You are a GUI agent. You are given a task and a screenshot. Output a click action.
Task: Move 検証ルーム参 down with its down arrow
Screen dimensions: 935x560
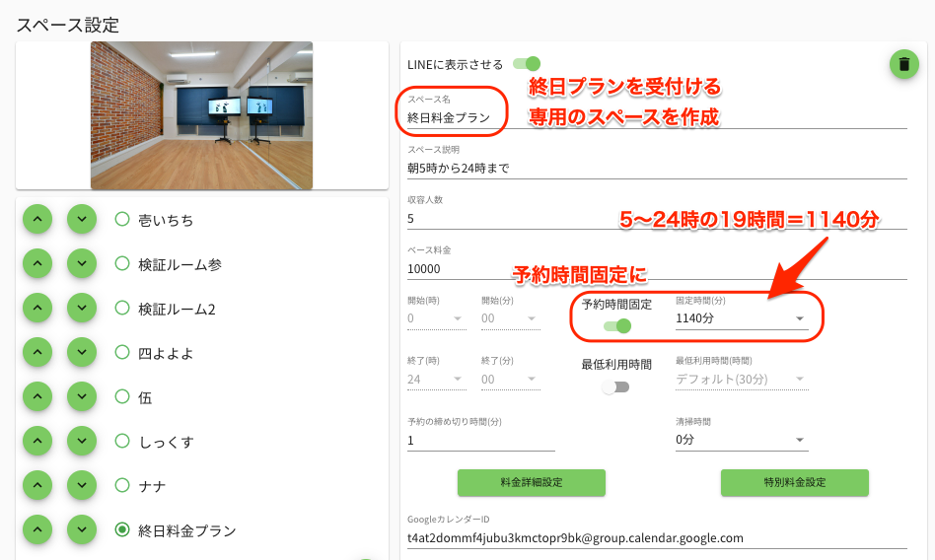(x=82, y=264)
